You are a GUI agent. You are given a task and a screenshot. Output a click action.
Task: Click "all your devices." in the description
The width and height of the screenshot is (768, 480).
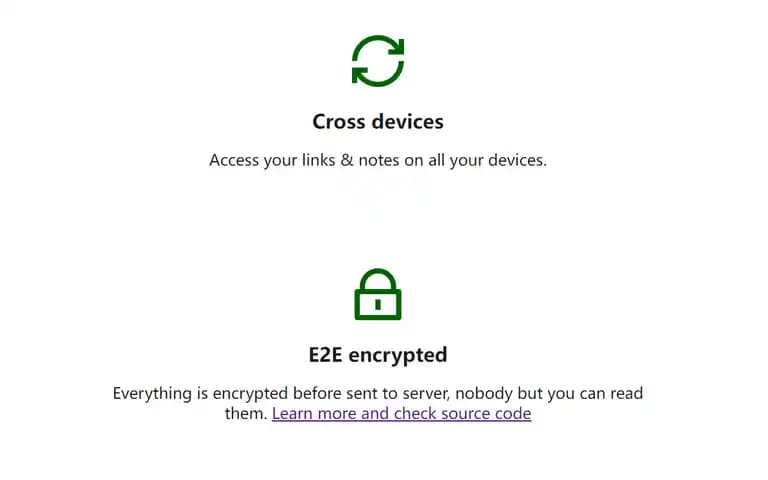(487, 160)
